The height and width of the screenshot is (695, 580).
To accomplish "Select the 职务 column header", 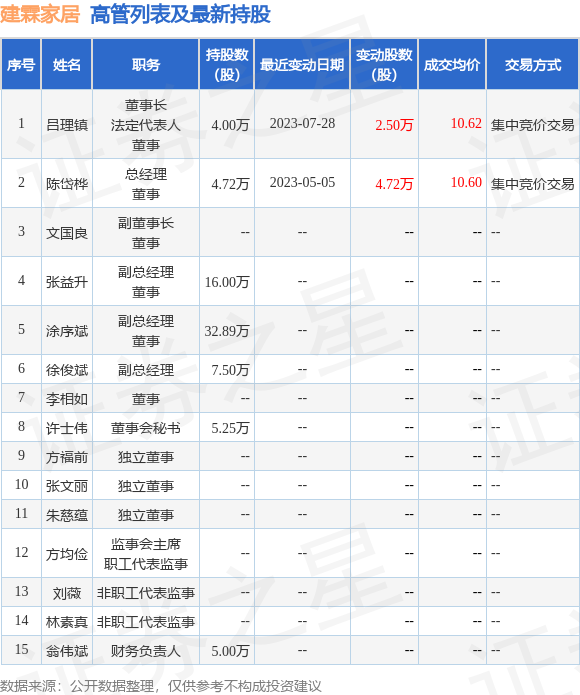I will [x=146, y=65].
